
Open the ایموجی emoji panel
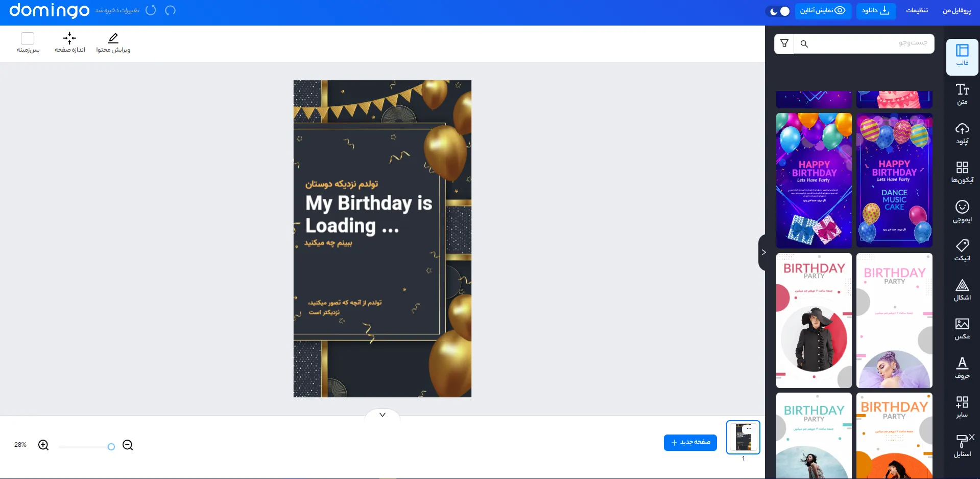tap(962, 212)
